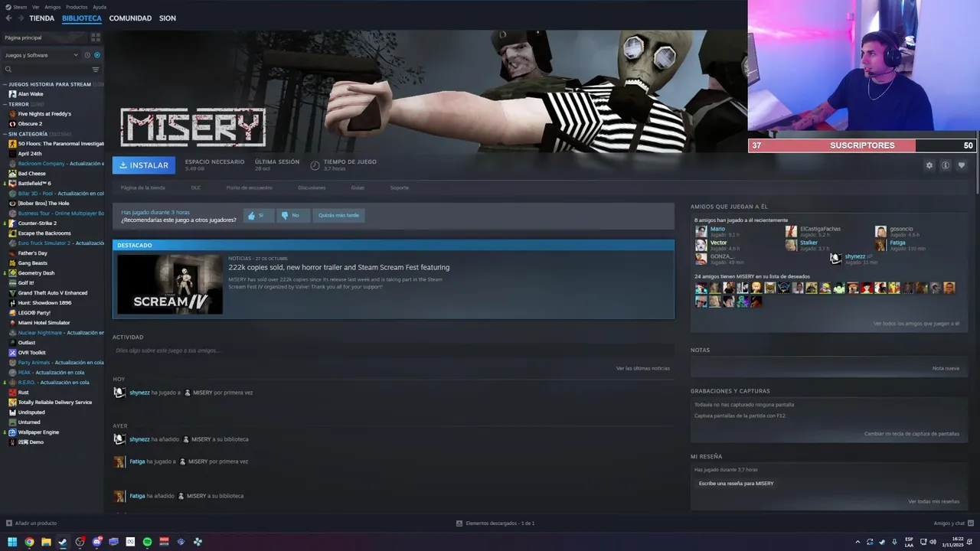Open Spotify from taskbar

point(147,542)
